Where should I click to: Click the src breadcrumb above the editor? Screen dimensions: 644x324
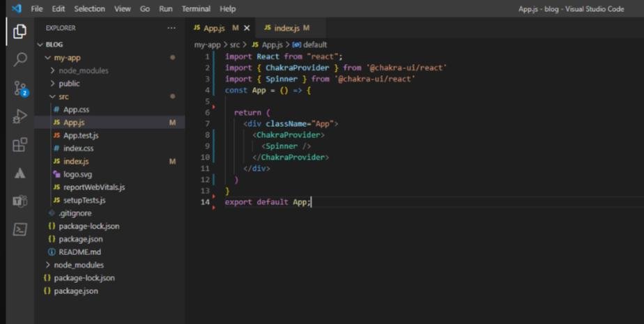tap(235, 45)
